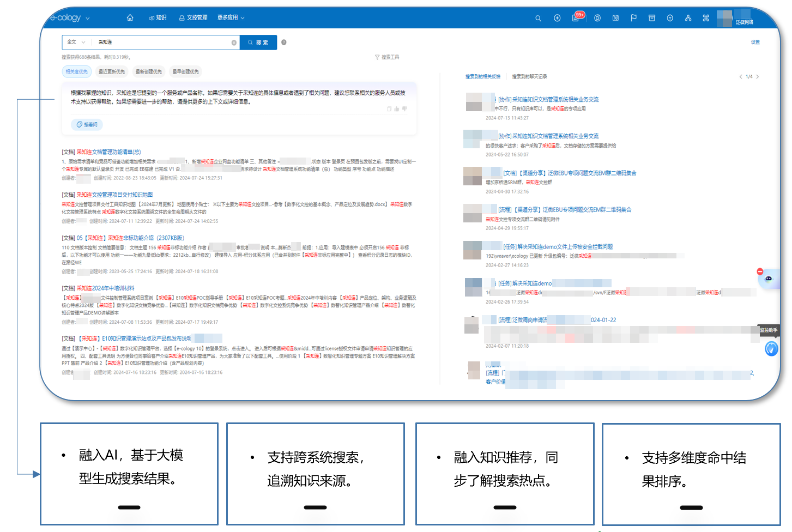Sort results by 最近更新优先
The image size is (792, 532).
point(112,71)
